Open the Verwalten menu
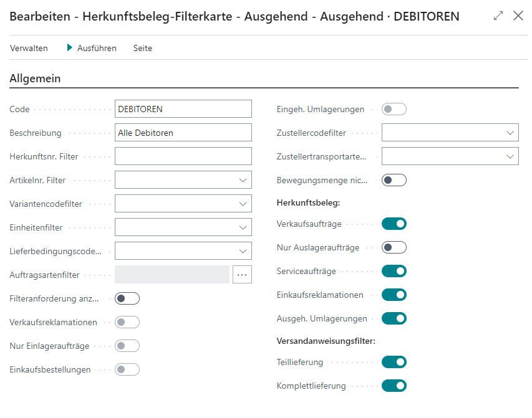Viewport: 532px width, 418px height. click(x=29, y=48)
